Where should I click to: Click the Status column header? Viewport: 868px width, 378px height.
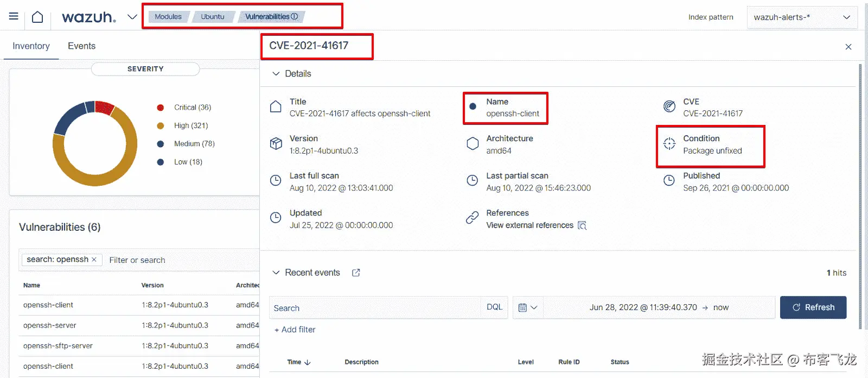tap(620, 362)
